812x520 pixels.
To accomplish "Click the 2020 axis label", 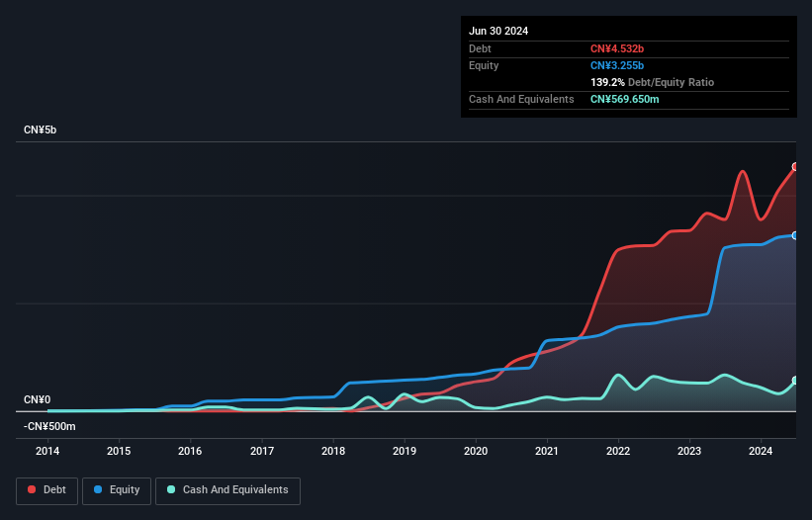I will coord(476,451).
